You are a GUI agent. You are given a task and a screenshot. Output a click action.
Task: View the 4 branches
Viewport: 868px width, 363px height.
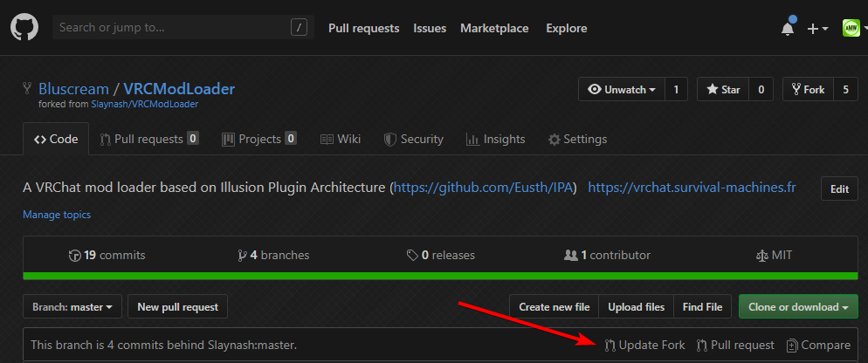pyautogui.click(x=273, y=255)
